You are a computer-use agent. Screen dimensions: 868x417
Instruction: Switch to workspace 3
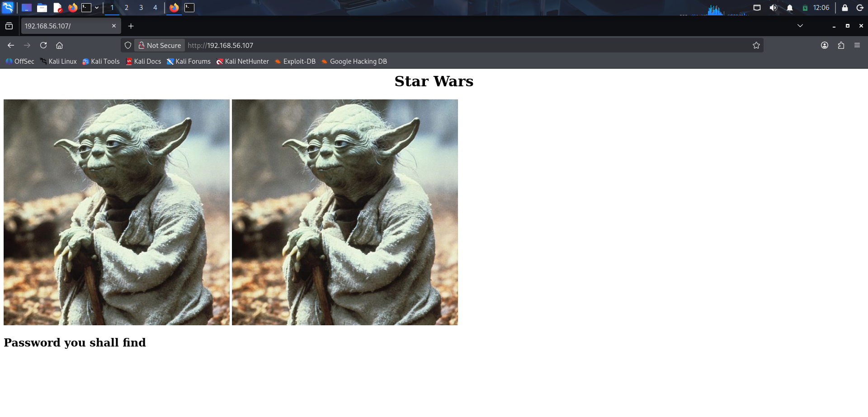coord(141,8)
